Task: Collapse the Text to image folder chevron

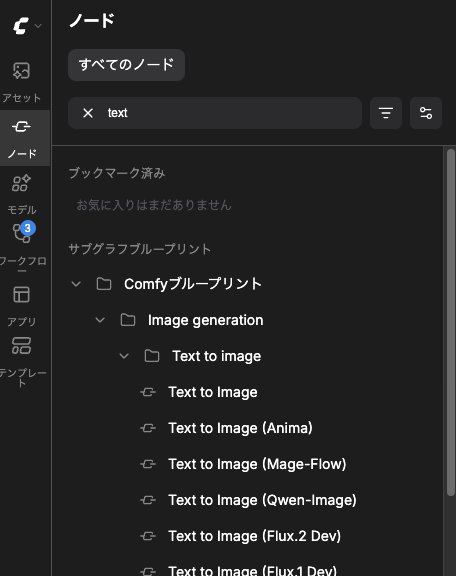Action: [x=124, y=356]
